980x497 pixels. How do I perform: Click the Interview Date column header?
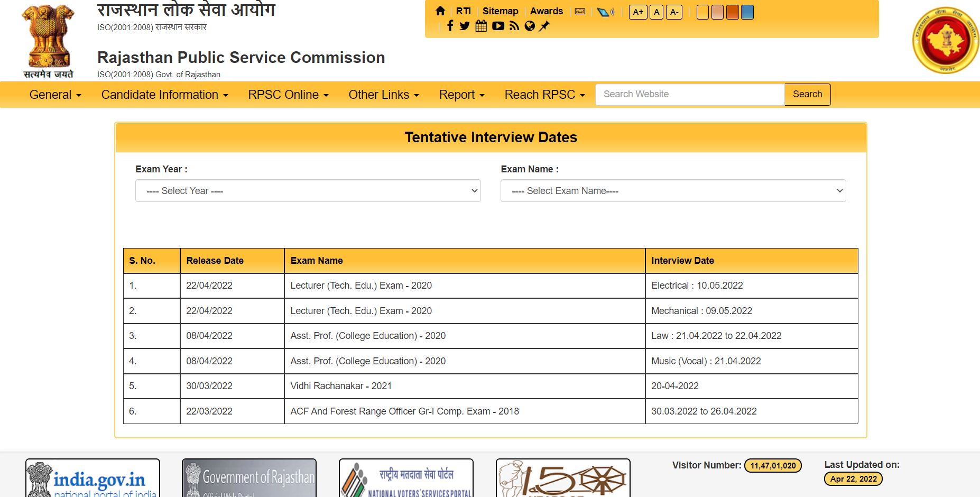[752, 261]
